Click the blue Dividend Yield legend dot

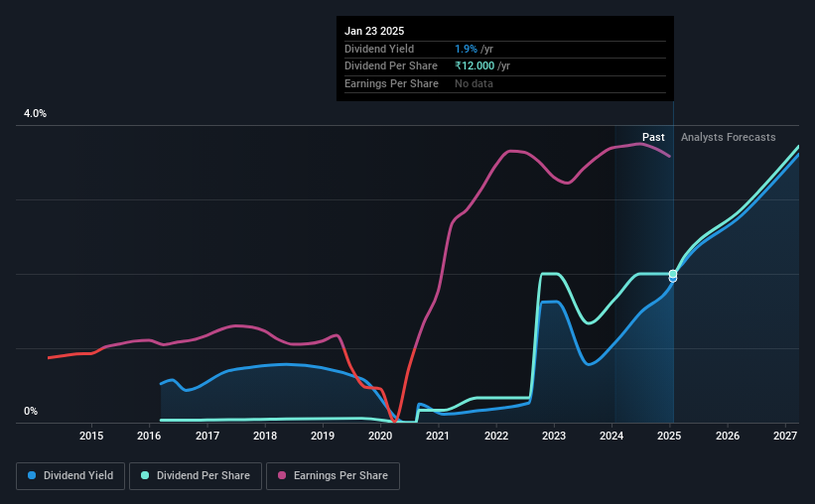click(32, 475)
